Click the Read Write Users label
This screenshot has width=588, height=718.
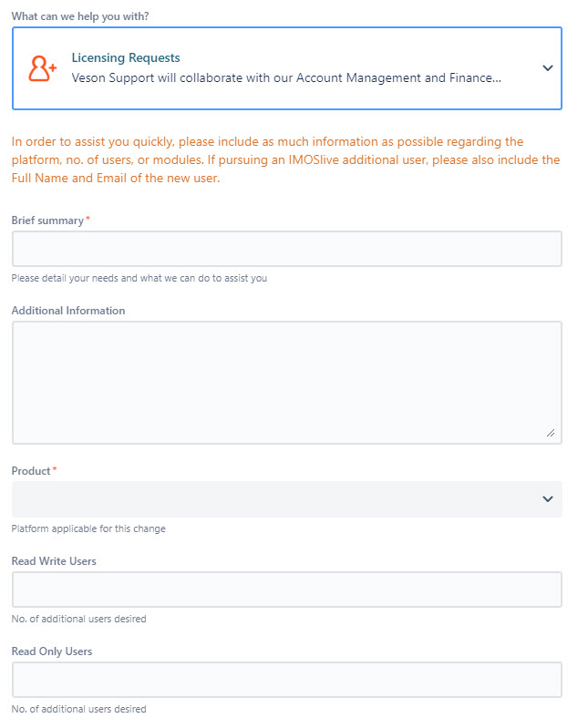point(54,561)
